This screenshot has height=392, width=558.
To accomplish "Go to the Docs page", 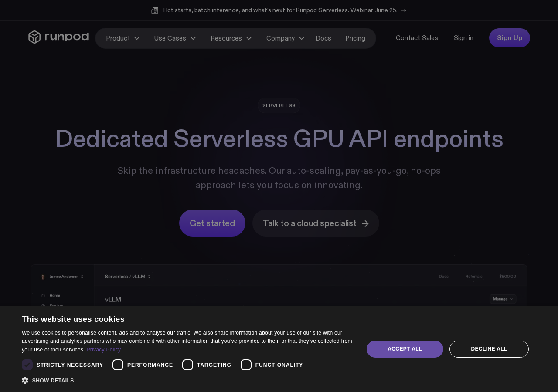I will coord(323,38).
